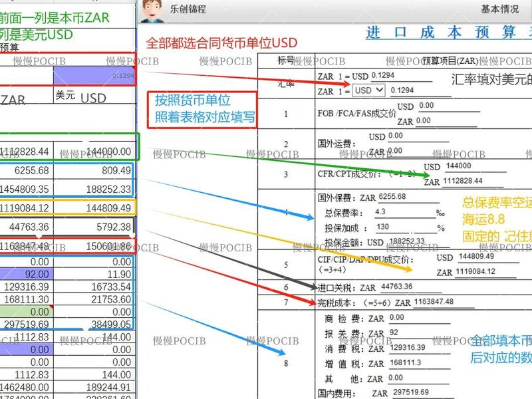Select spreadsheet cell 38499.05
This screenshot has width=532, height=399.
(x=94, y=325)
